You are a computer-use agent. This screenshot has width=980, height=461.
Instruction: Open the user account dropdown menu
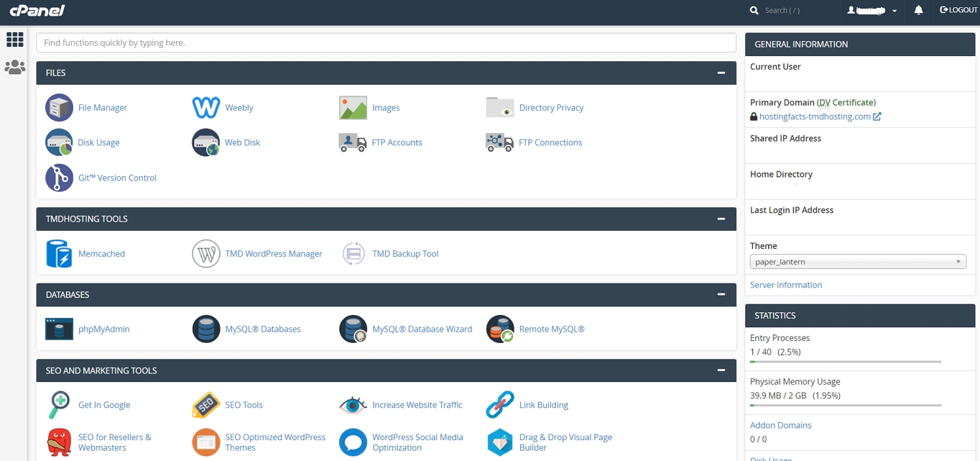click(872, 11)
